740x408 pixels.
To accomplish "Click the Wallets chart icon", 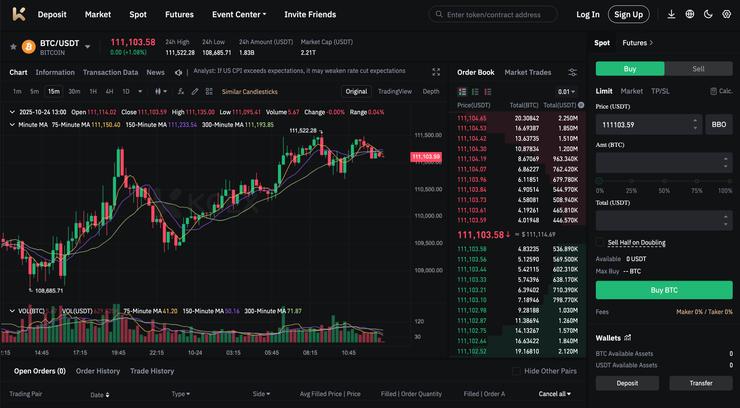I will pos(628,338).
